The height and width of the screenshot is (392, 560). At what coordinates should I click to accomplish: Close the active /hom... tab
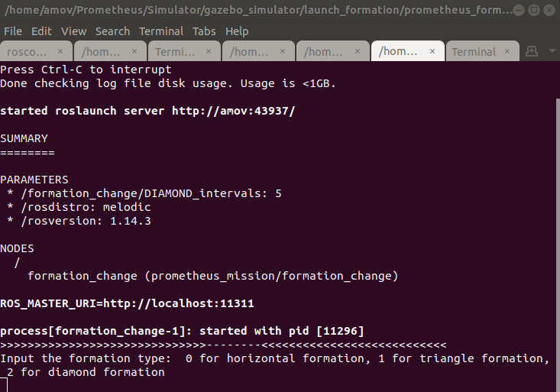(432, 51)
